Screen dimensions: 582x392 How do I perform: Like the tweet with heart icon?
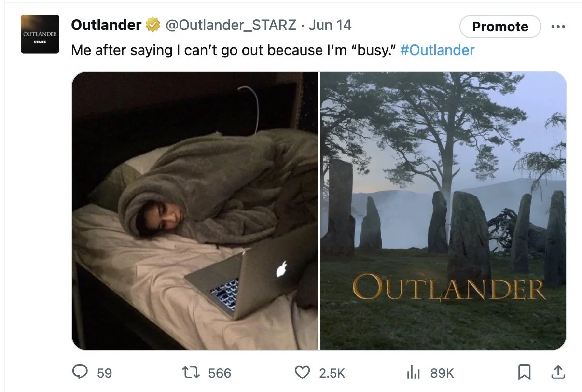coord(302,372)
